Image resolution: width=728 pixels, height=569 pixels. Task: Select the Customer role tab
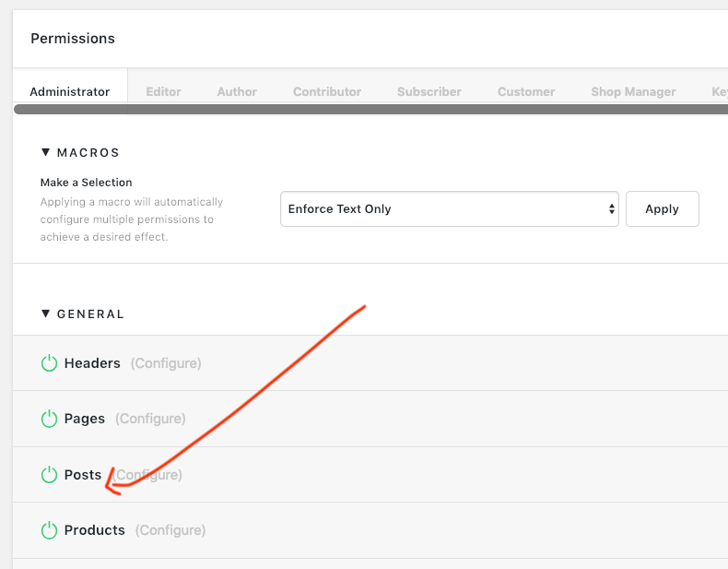[526, 91]
